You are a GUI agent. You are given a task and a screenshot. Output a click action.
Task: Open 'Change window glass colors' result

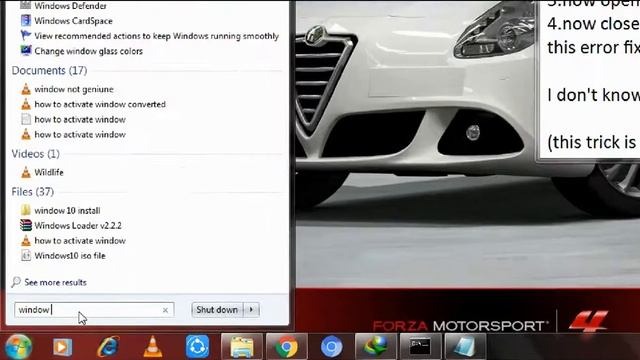(89, 51)
